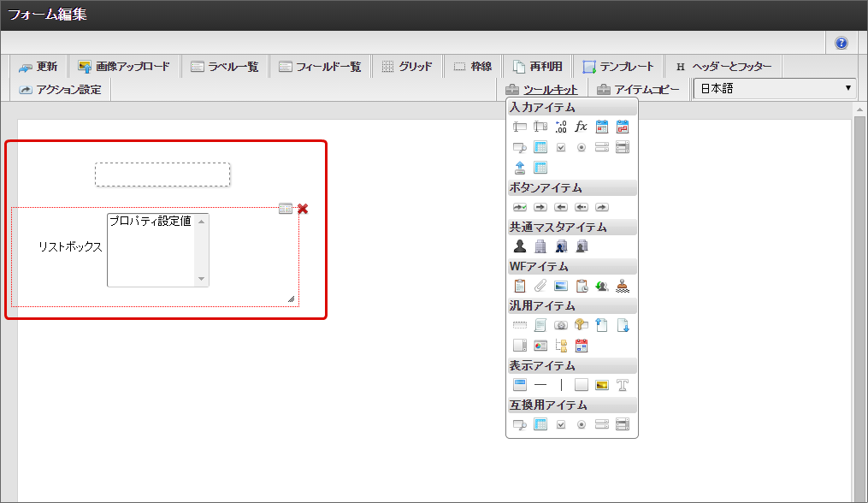Select checkbox item in 互換用アイテム section
Viewport: 868px width, 503px height.
(x=560, y=424)
